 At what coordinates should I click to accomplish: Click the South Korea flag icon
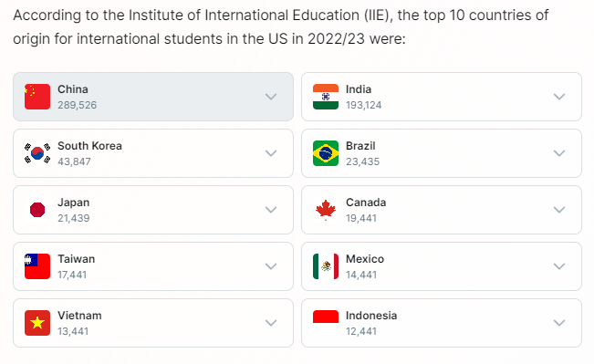(37, 153)
